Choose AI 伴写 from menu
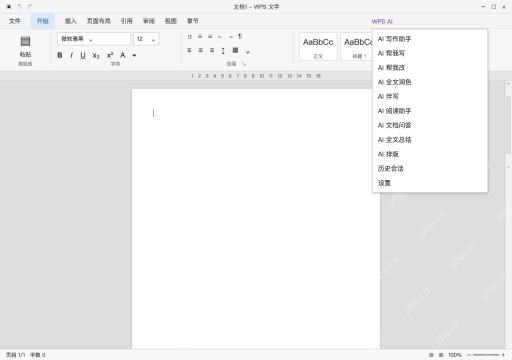 click(430, 97)
